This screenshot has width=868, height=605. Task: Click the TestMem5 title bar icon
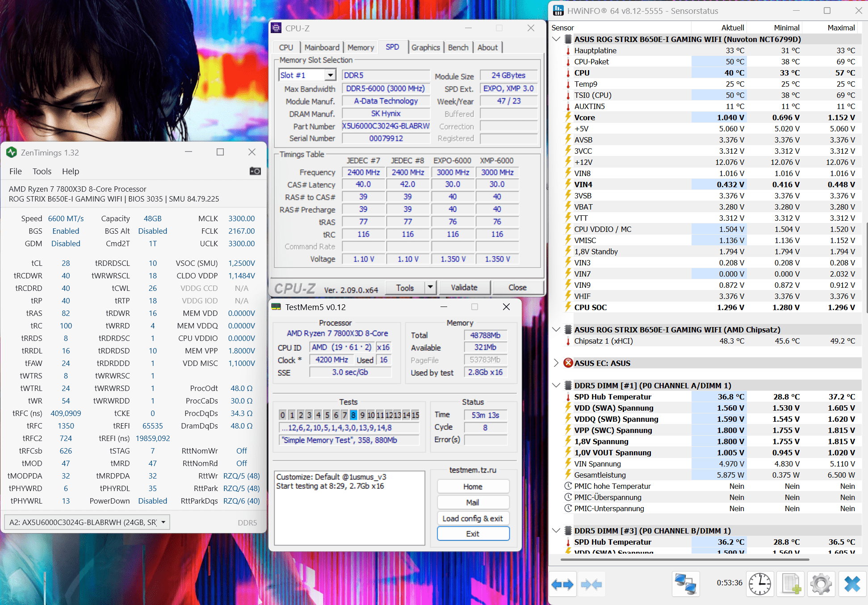point(276,307)
